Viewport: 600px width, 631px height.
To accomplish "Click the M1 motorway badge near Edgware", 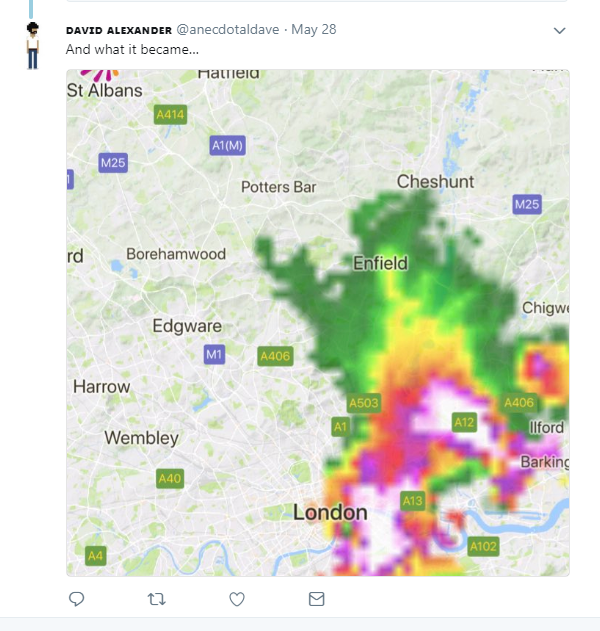I will pyautogui.click(x=214, y=354).
